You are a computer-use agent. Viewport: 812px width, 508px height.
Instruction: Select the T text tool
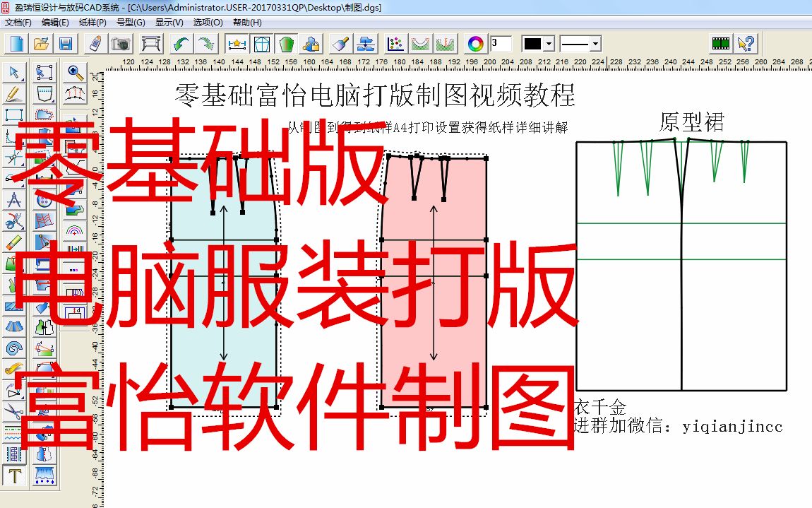[x=14, y=475]
